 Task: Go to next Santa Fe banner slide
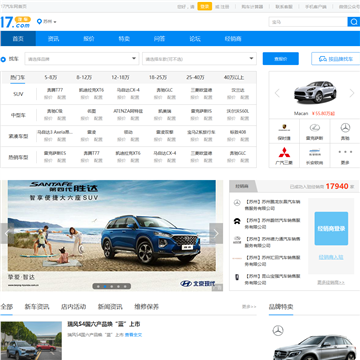pos(216,233)
